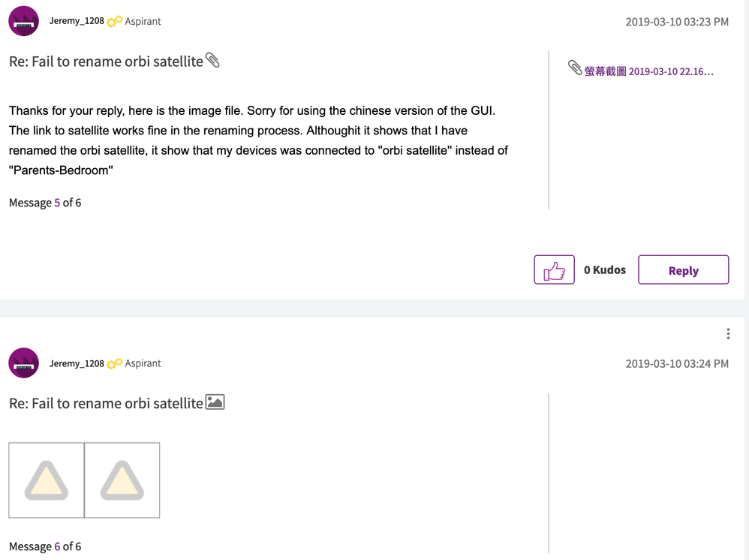Image resolution: width=749 pixels, height=560 pixels.
Task: Click Jeremy_1208 avatar on message 6
Action: 23,363
